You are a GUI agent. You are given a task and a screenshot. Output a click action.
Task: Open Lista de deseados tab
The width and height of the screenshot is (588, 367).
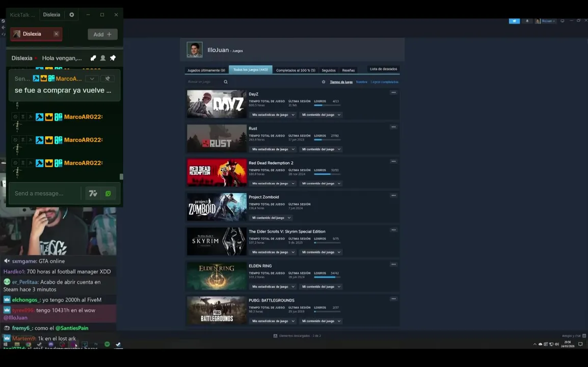tap(383, 69)
